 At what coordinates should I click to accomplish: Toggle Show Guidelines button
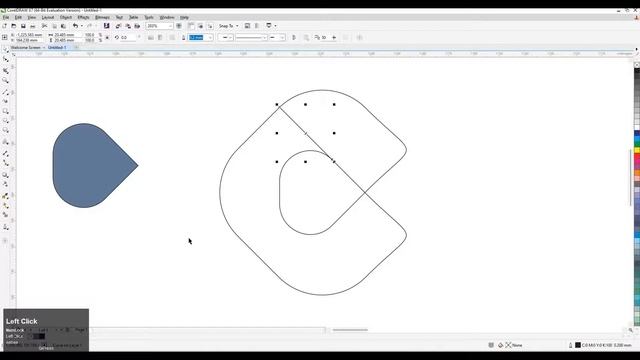tap(210, 26)
